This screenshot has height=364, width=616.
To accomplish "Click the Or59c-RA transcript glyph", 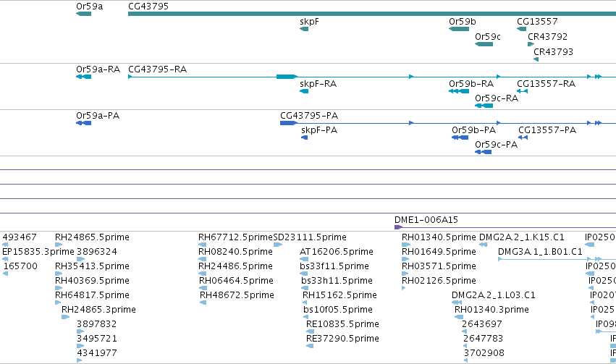I will pos(484,106).
